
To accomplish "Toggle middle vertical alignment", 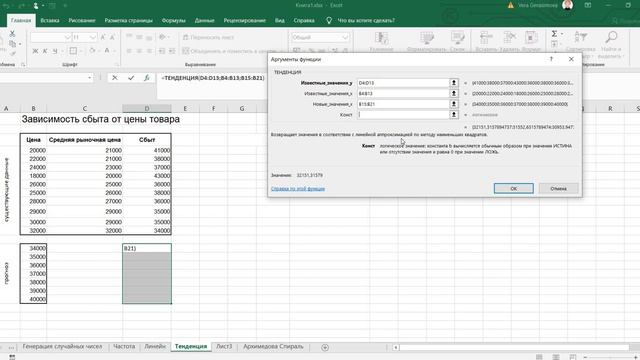I will pyautogui.click(x=139, y=37).
